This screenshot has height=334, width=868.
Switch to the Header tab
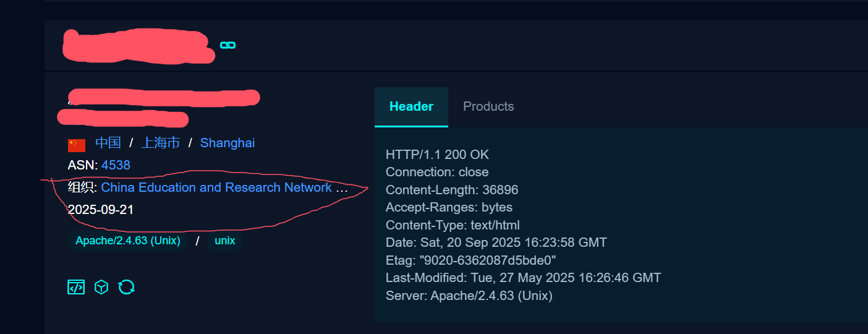pyautogui.click(x=411, y=106)
